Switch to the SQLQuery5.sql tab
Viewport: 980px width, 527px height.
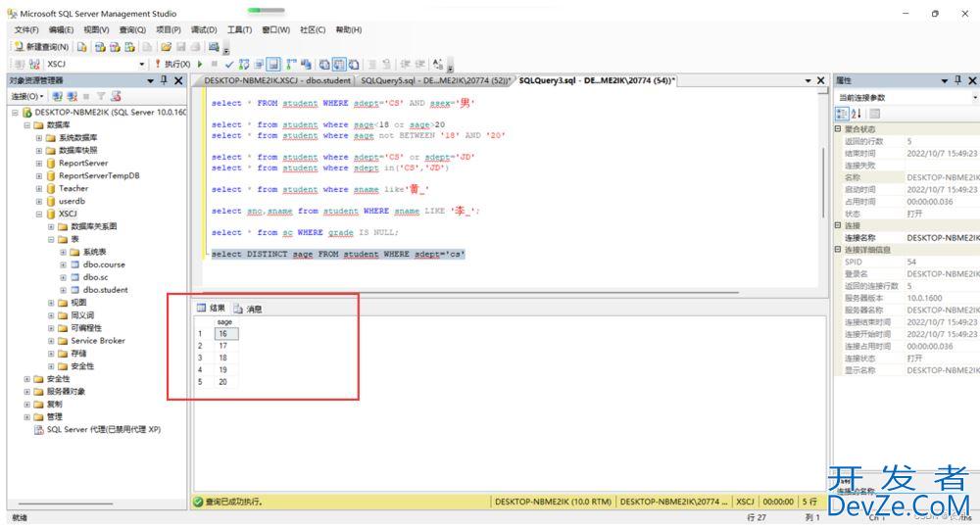434,80
